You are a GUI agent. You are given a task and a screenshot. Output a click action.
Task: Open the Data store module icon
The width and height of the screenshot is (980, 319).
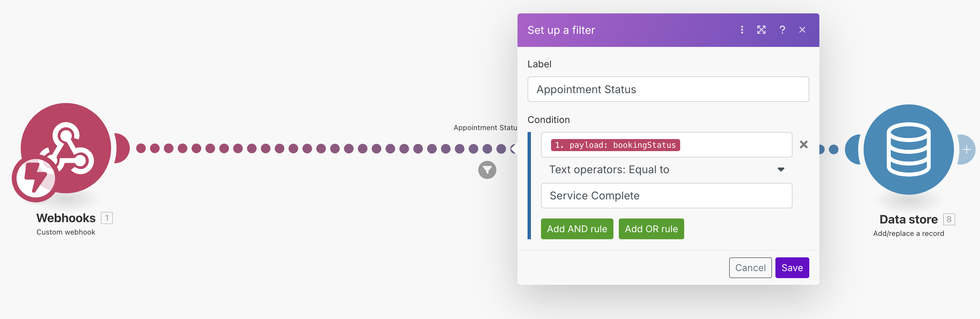[x=908, y=149]
